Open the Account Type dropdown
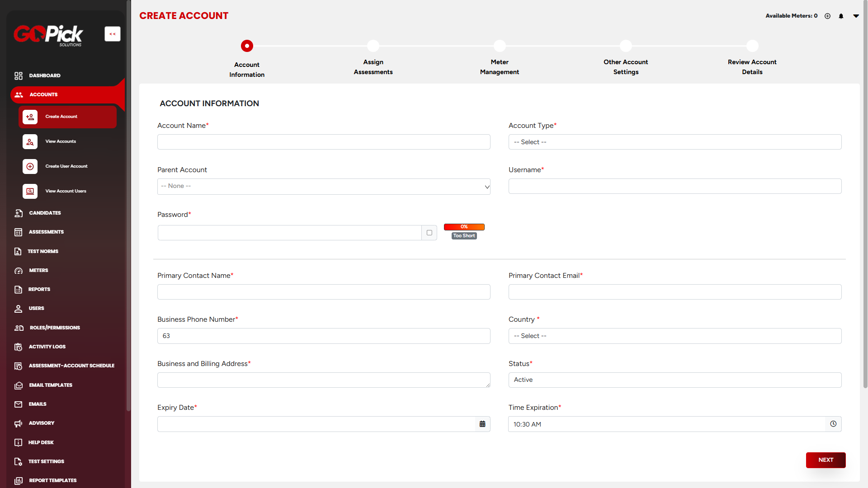 click(675, 142)
